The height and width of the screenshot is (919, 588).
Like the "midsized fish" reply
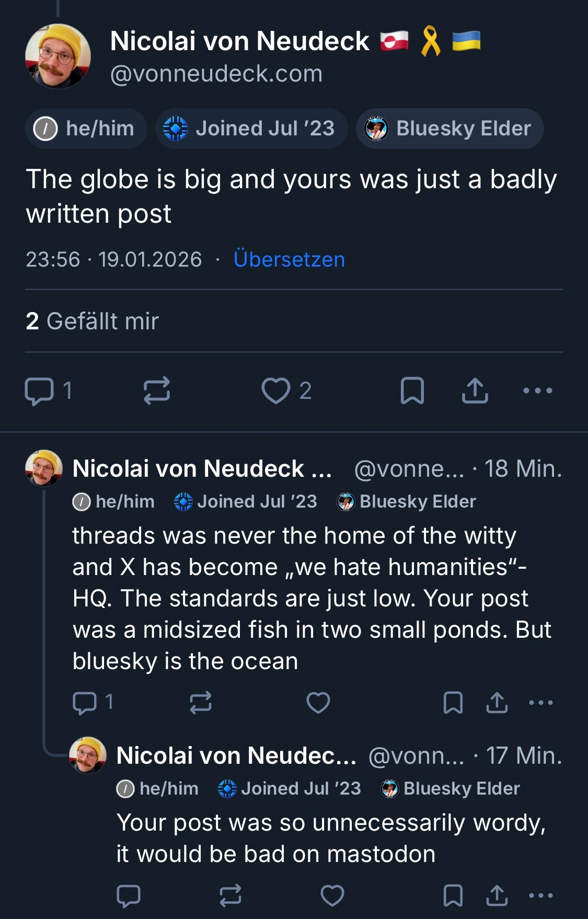coord(318,703)
